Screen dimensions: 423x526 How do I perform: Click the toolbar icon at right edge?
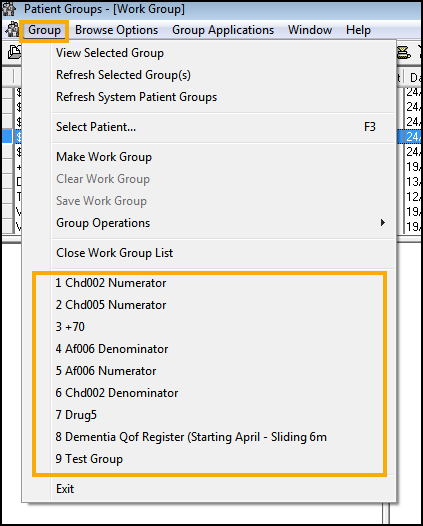[404, 52]
